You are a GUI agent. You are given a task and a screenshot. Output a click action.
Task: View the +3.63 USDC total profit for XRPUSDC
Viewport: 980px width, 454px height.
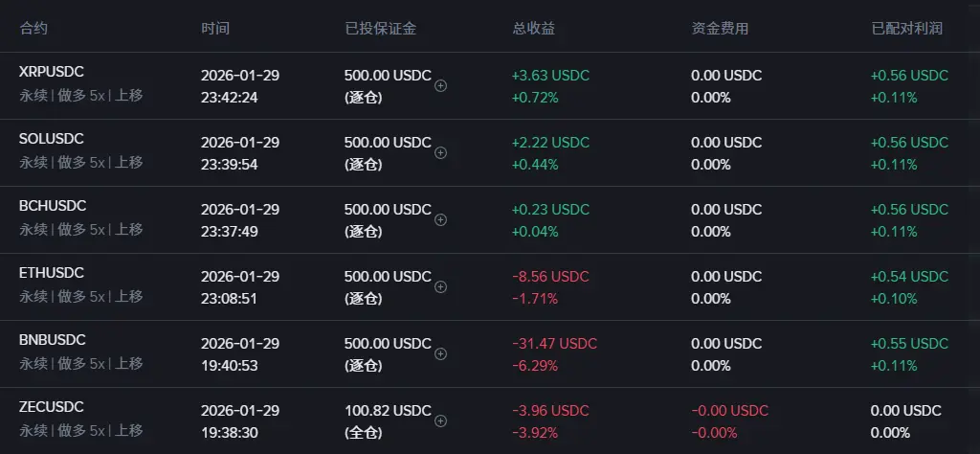click(x=550, y=75)
